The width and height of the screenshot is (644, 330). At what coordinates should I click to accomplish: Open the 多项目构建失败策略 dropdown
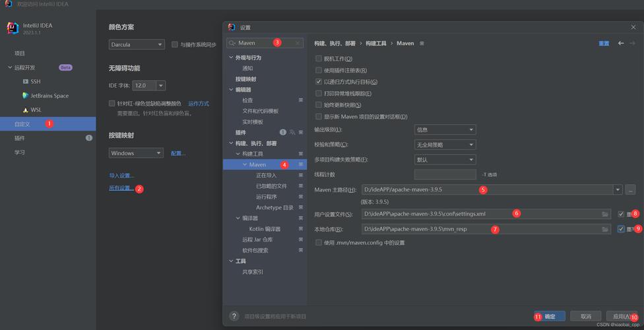[445, 160]
